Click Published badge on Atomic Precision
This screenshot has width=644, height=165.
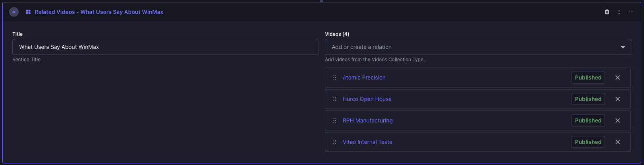coord(588,78)
